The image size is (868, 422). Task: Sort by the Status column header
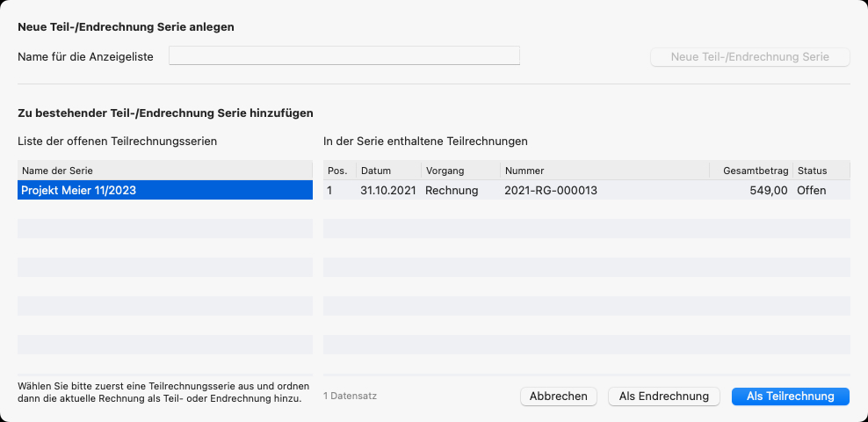(x=821, y=171)
